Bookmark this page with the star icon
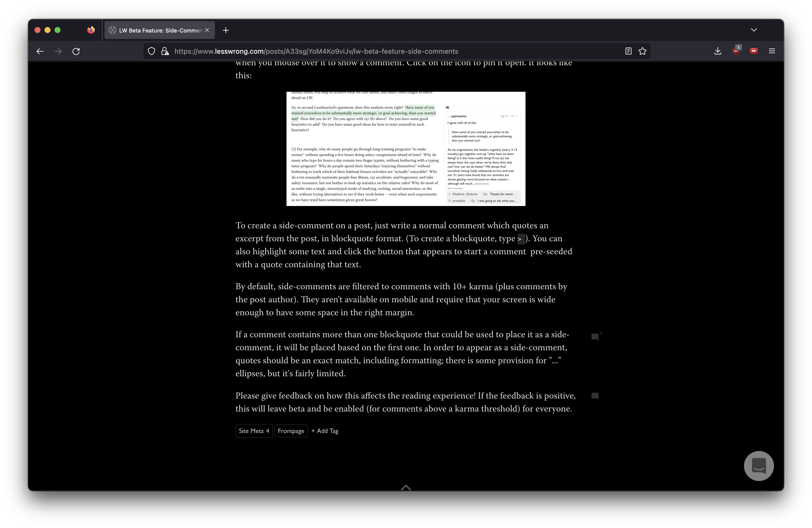Viewport: 812px width, 528px height. coord(642,51)
